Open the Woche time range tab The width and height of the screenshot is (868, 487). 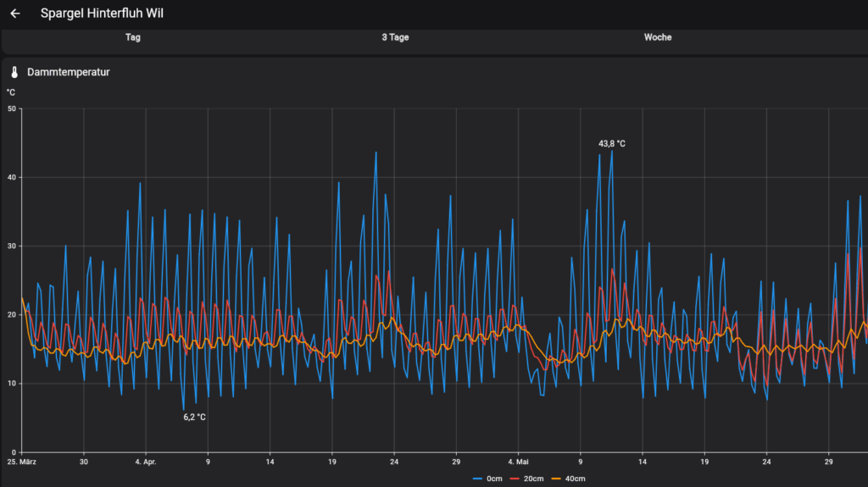(x=658, y=37)
